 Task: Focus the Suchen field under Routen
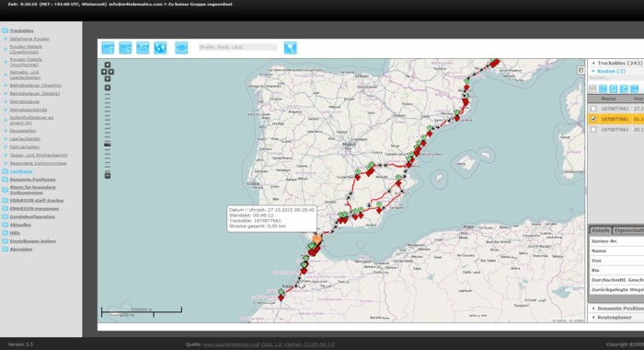click(616, 77)
